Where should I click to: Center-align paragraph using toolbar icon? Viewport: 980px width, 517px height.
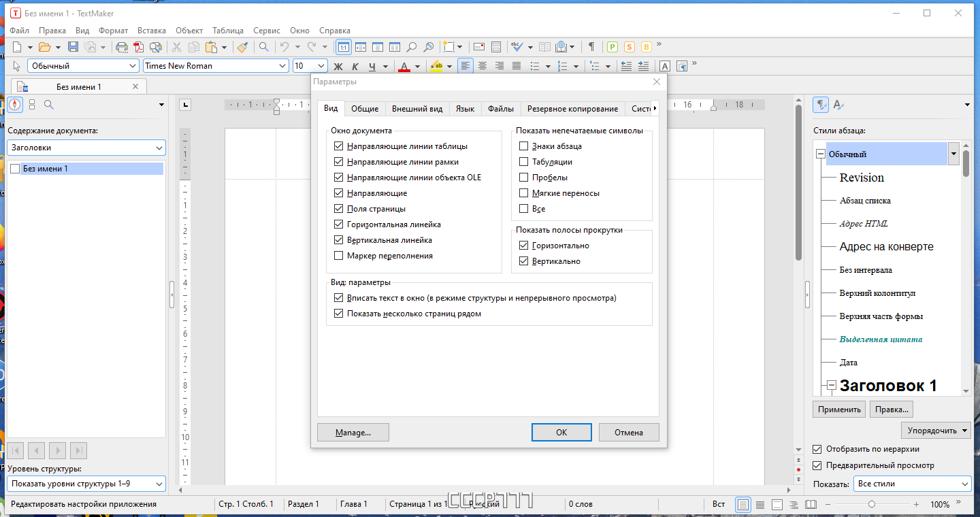point(483,66)
